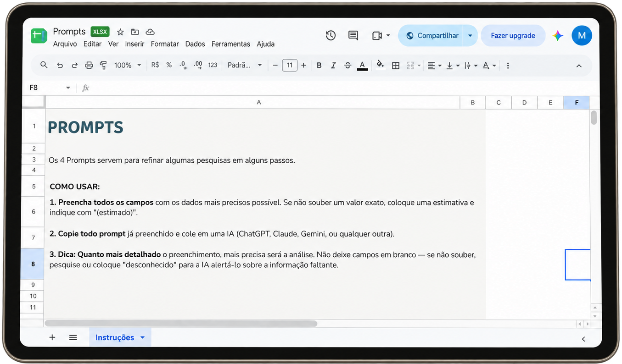Open the text color picker
This screenshot has width=622, height=364.
pyautogui.click(x=362, y=66)
